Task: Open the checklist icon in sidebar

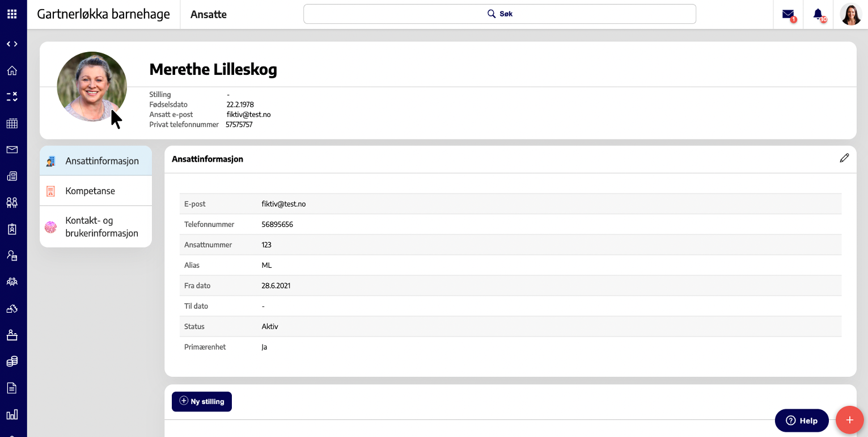Action: coord(12,96)
